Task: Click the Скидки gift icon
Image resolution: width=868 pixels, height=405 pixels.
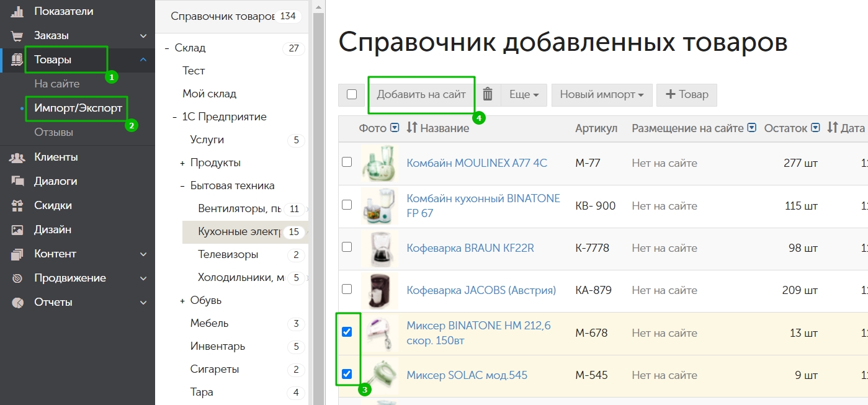Action: (x=17, y=206)
